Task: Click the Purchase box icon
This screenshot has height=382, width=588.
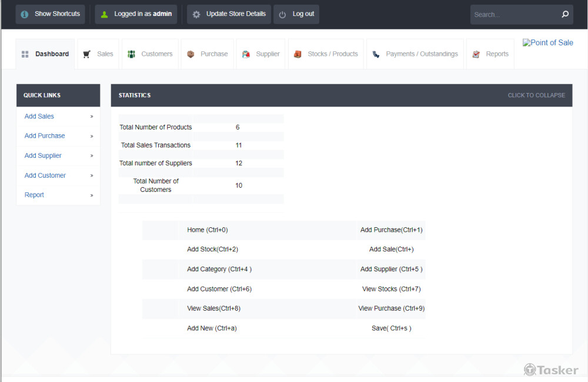Action: (x=191, y=54)
